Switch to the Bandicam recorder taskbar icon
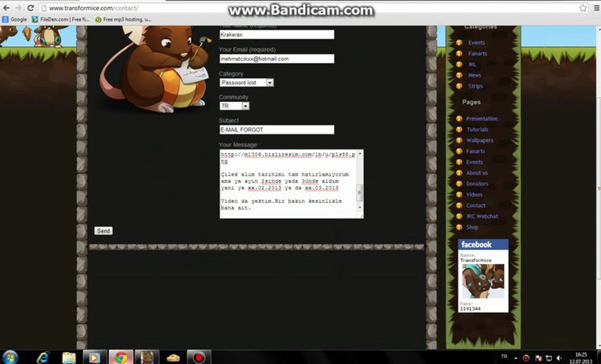The height and width of the screenshot is (364, 601). pyautogui.click(x=199, y=357)
